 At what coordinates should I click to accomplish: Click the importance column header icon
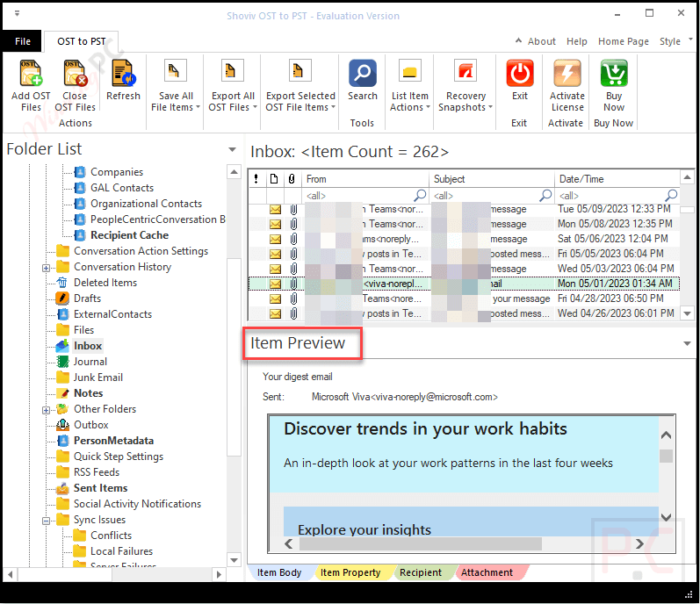(x=256, y=179)
